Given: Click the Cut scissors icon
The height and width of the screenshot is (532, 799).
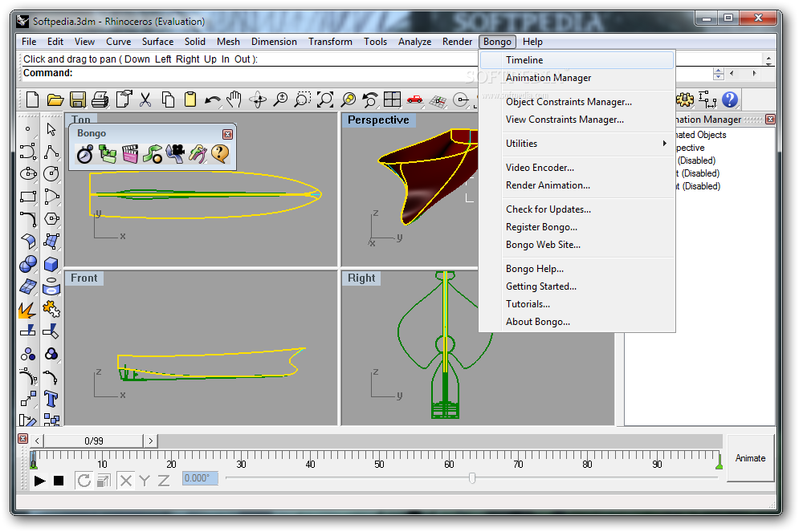Looking at the screenshot, I should tap(145, 99).
